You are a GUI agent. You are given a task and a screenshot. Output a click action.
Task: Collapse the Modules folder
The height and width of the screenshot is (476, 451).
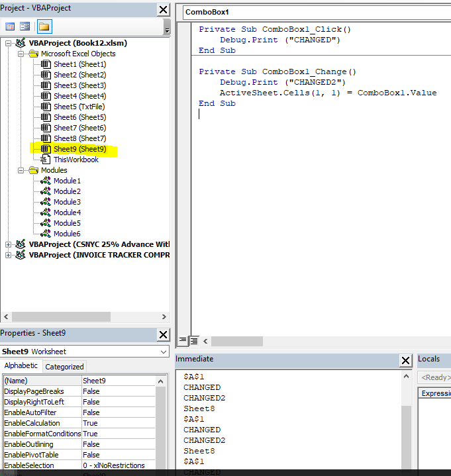point(21,170)
